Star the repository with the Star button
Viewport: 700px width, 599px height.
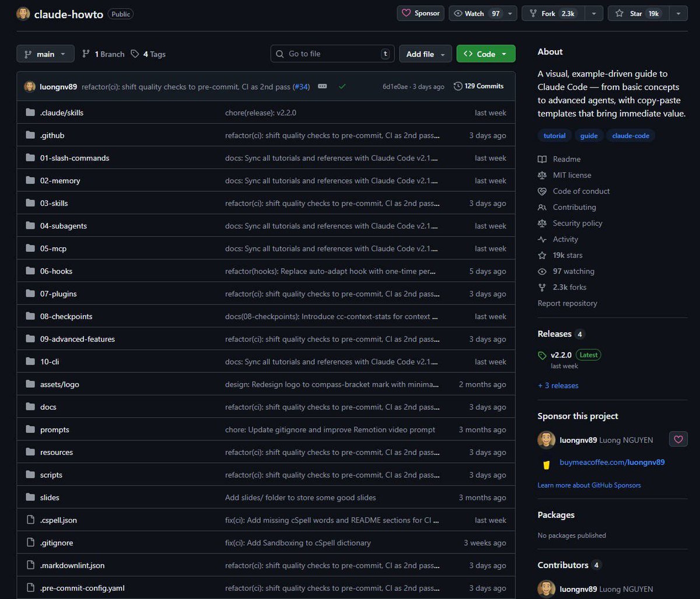pyautogui.click(x=638, y=13)
